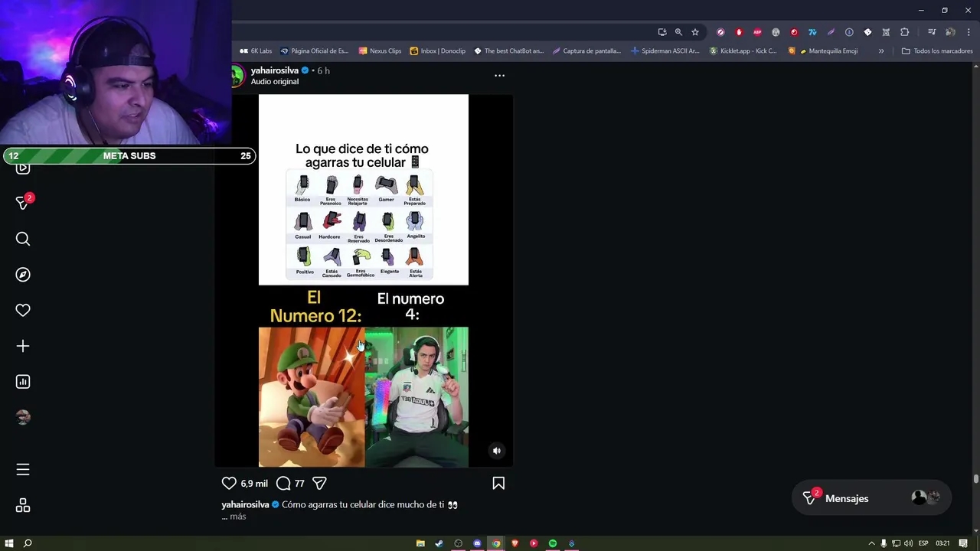The width and height of the screenshot is (980, 551).
Task: Expand caption with the 'más' link
Action: click(237, 517)
